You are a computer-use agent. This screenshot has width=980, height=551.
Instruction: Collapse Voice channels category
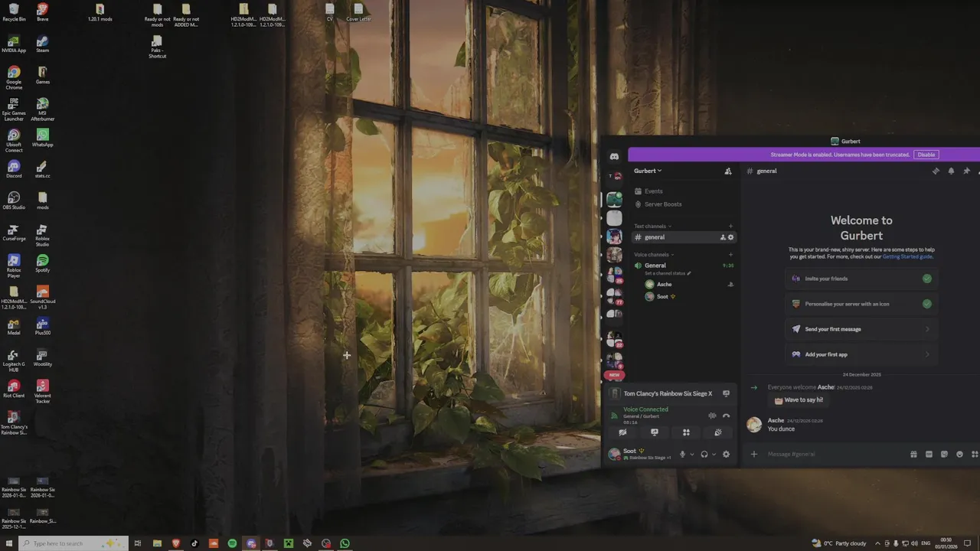click(x=654, y=255)
